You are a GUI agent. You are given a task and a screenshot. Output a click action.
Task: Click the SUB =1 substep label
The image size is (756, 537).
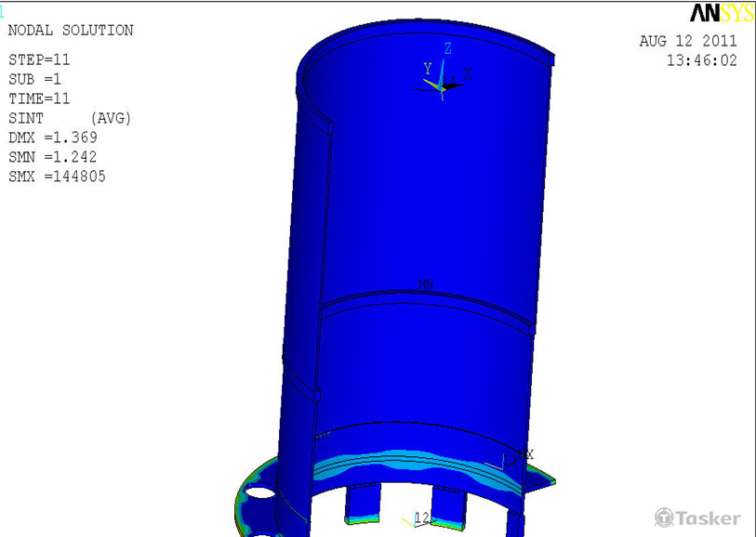coord(39,79)
